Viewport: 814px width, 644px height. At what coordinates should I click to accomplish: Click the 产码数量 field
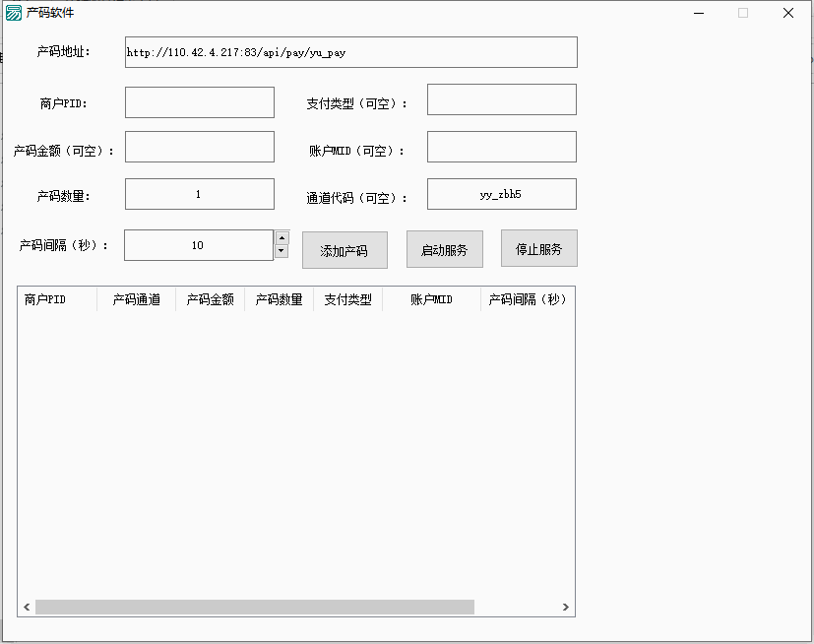click(x=199, y=194)
